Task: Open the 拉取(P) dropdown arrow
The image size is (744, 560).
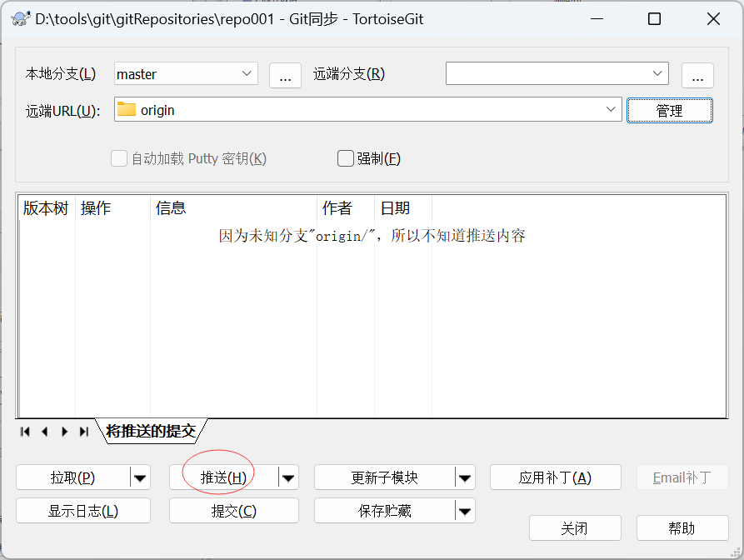Action: click(140, 477)
